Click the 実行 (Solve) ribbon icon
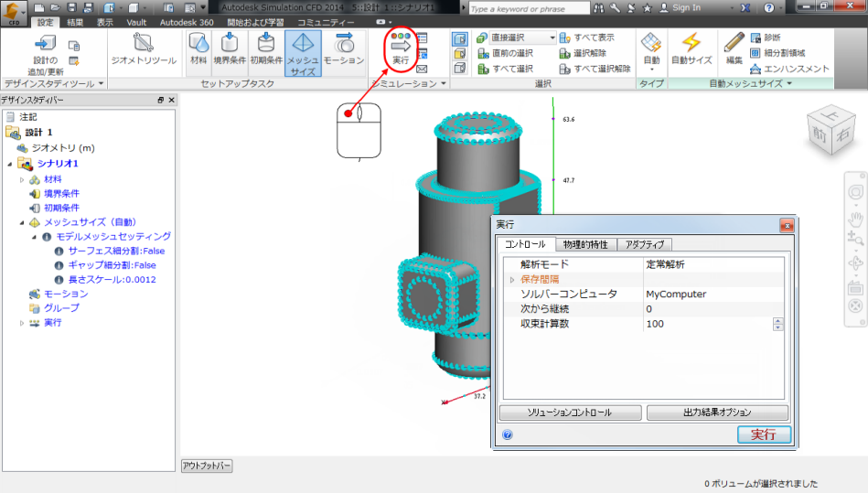868x493 pixels. [x=401, y=48]
